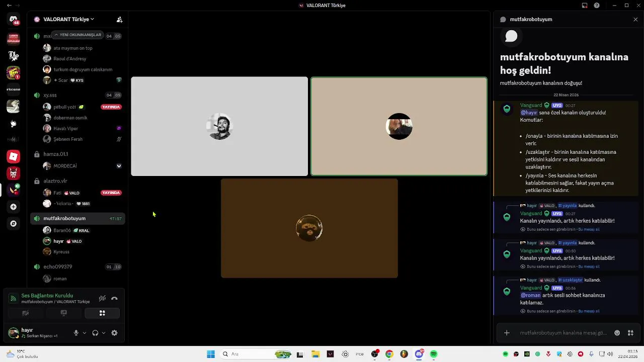The height and width of the screenshot is (362, 644).
Task: Type in mutfakrobotuyum message input field
Action: 563,333
